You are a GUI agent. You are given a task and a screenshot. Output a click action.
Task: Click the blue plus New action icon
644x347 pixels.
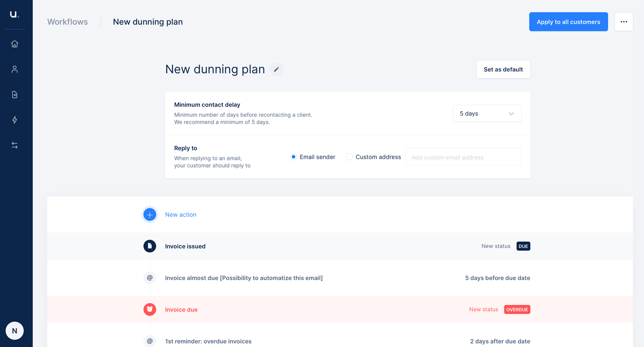pyautogui.click(x=149, y=214)
